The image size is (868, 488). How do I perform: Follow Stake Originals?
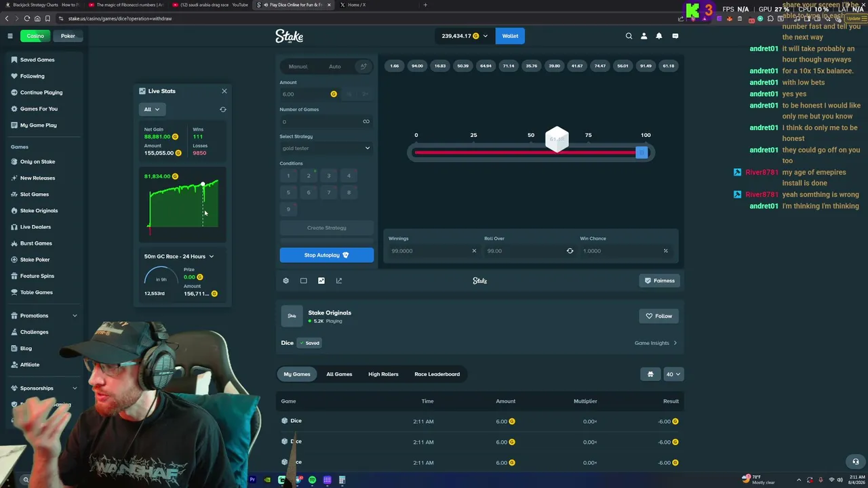[x=659, y=316]
